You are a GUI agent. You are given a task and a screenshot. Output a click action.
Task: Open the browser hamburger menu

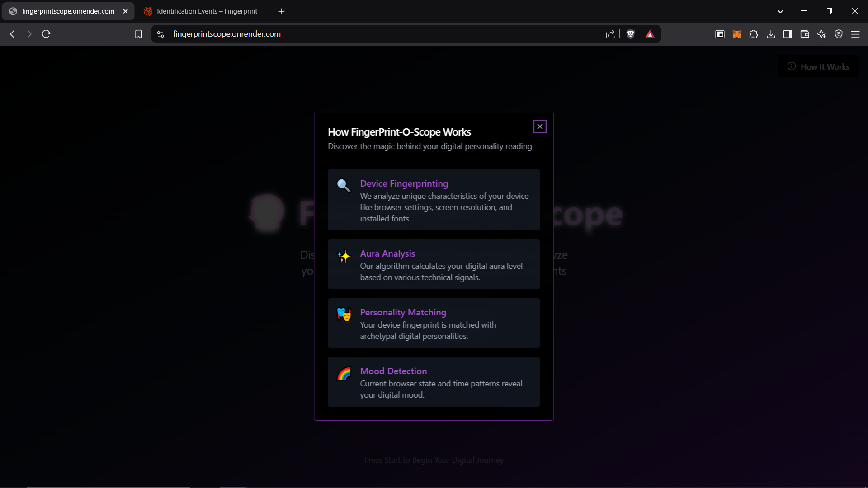pos(855,34)
